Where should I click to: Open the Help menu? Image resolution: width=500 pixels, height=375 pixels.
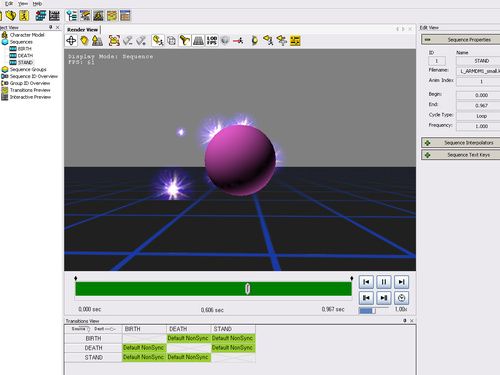37,3
